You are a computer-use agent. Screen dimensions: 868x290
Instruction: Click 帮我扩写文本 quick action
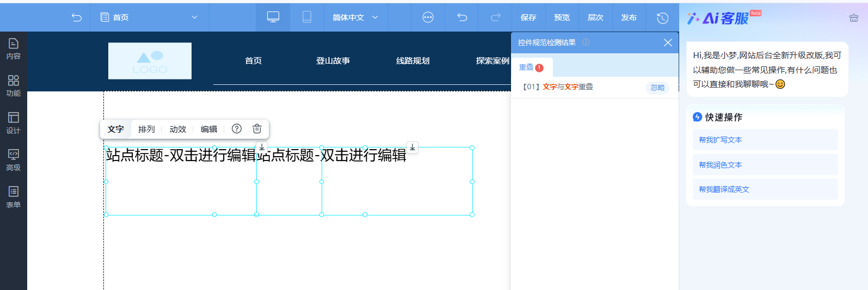click(765, 140)
